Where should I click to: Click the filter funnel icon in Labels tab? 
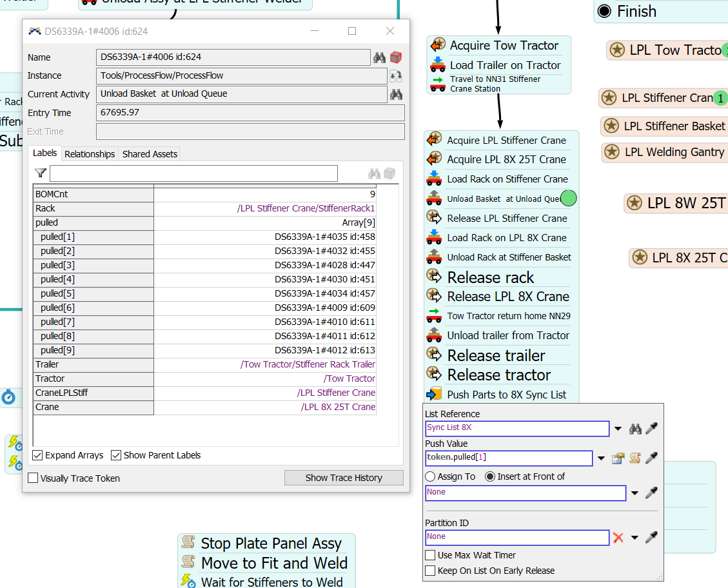[41, 173]
